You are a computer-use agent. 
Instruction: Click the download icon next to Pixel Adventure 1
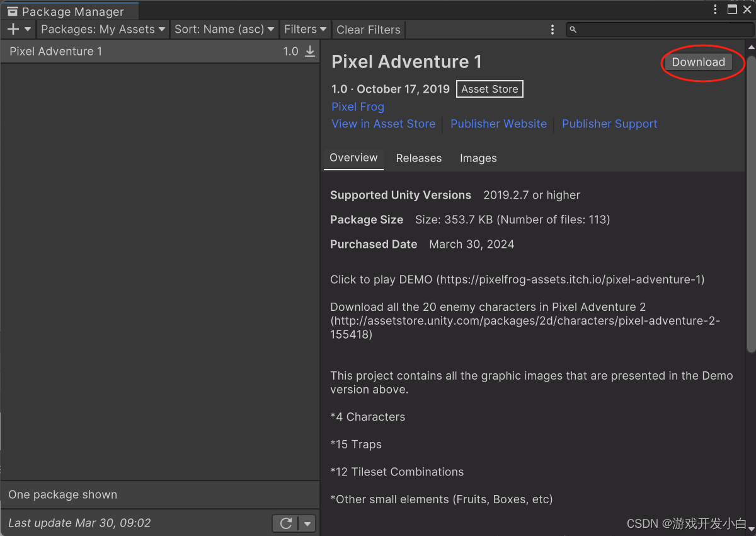coord(310,51)
